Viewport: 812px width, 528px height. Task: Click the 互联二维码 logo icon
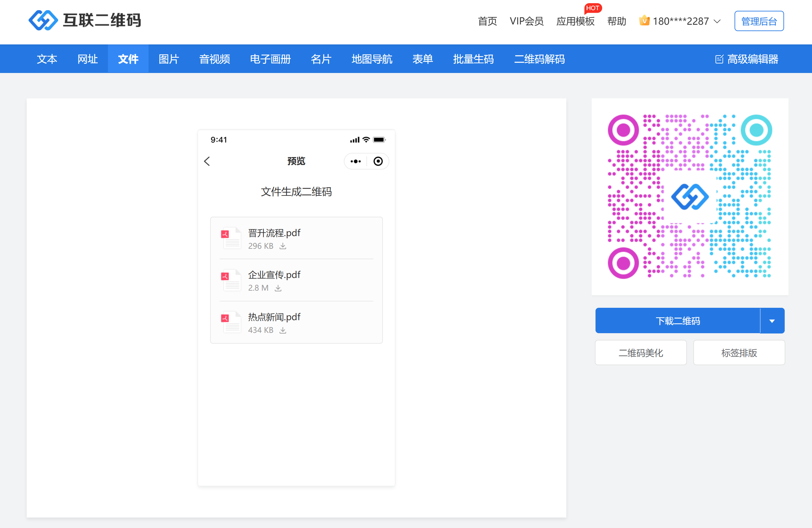(43, 20)
